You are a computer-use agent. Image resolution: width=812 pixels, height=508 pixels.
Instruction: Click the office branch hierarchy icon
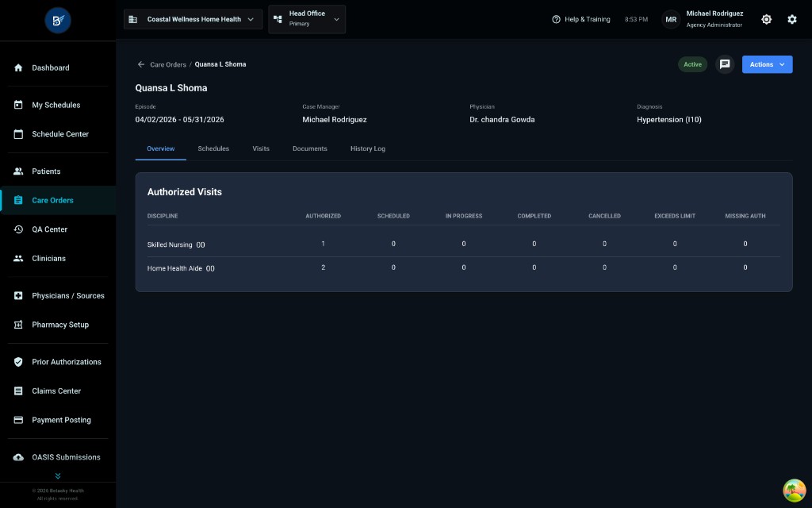pos(278,20)
